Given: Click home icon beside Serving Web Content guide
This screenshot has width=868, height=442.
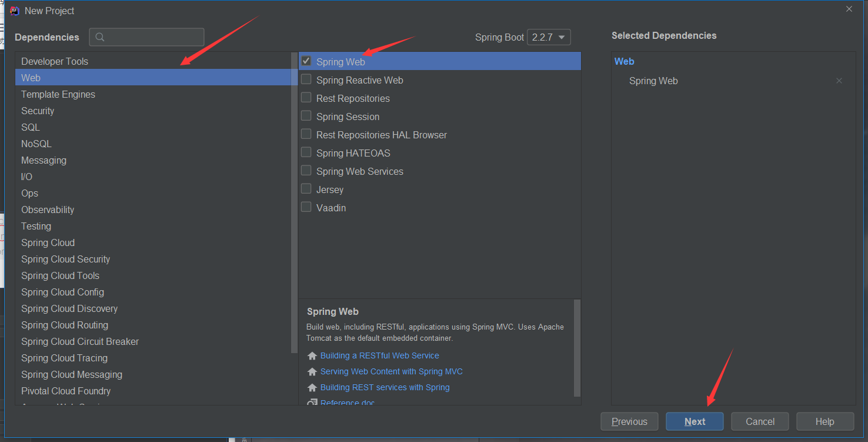Looking at the screenshot, I should click(312, 372).
